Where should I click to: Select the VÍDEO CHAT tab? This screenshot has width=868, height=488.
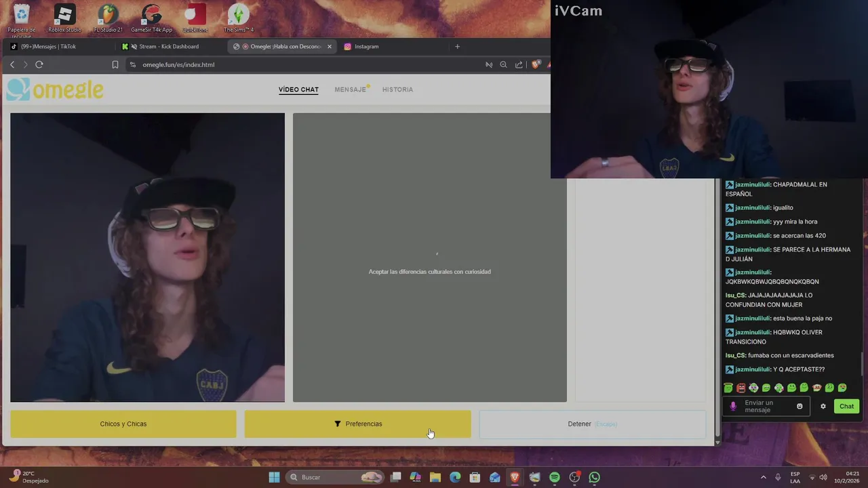click(x=298, y=89)
